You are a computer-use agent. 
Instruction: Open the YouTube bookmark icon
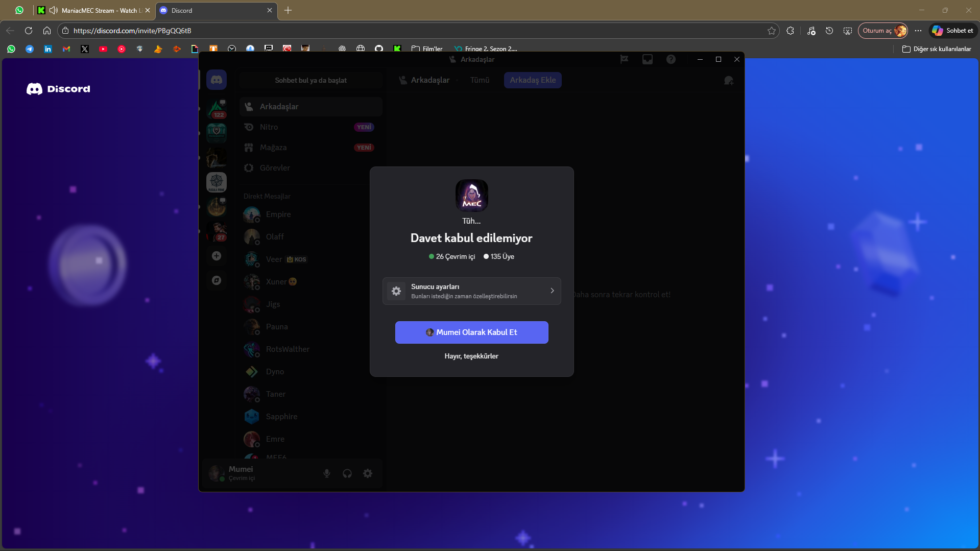click(103, 49)
